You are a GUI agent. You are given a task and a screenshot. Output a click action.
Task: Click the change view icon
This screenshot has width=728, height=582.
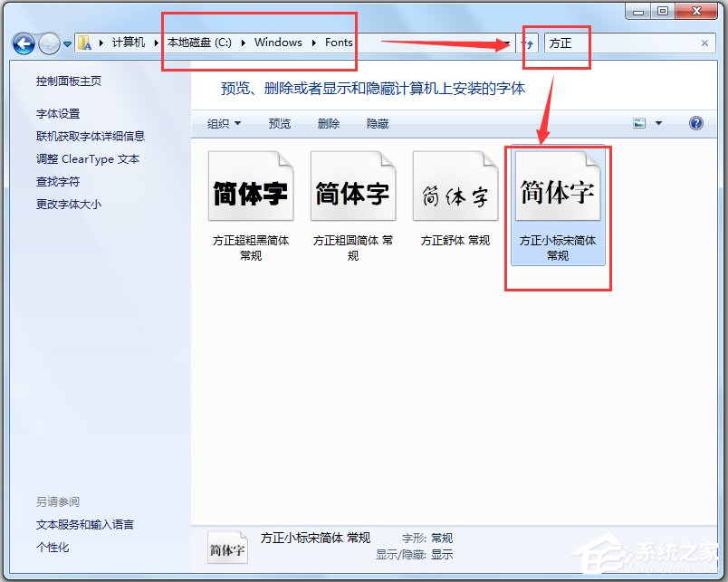coord(639,123)
